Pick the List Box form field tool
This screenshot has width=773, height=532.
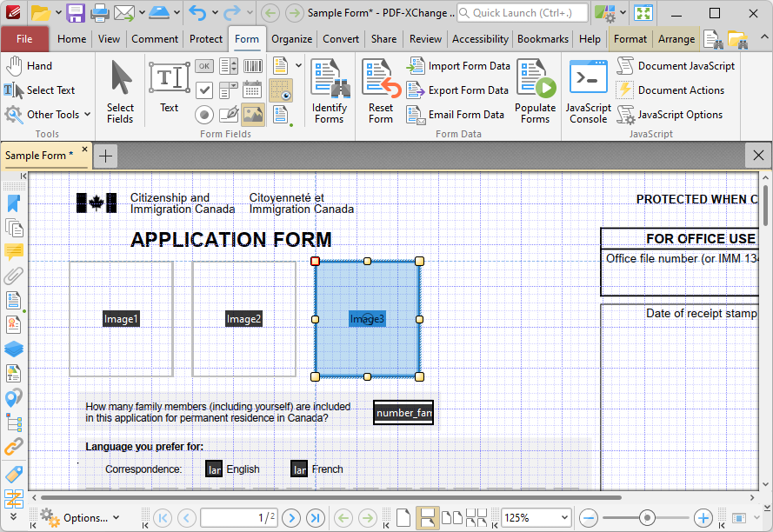pos(229,66)
